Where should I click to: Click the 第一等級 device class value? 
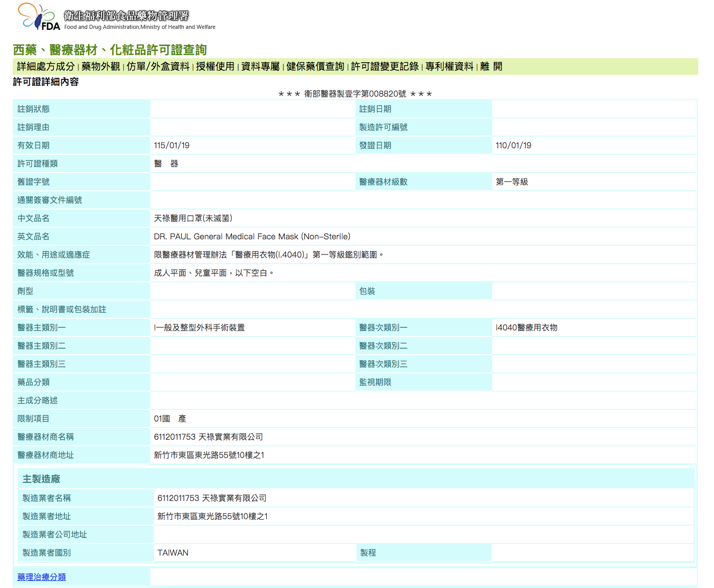512,182
